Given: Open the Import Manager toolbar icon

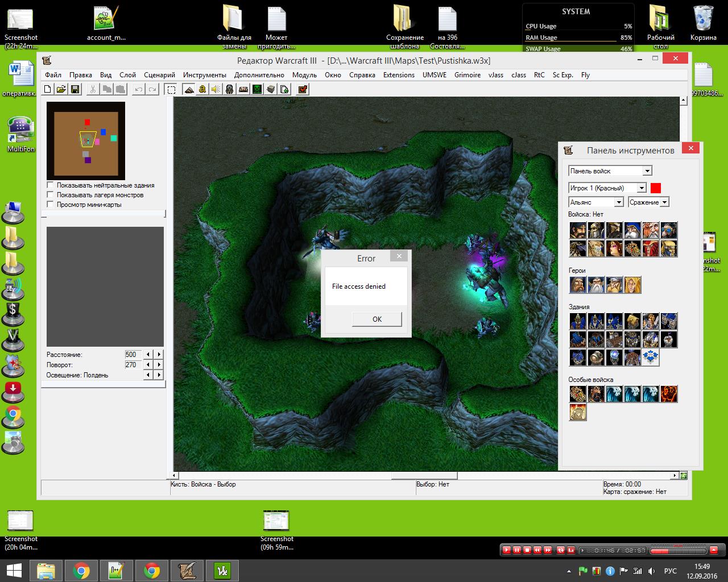Looking at the screenshot, I should tap(284, 89).
